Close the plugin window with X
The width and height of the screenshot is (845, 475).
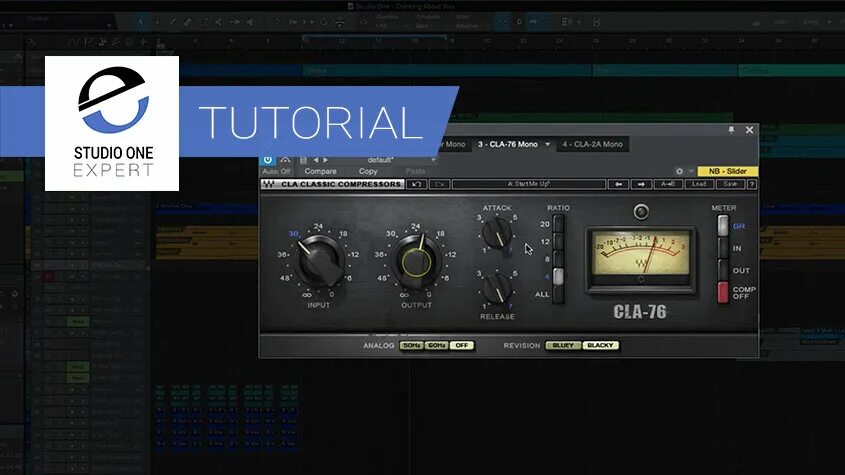click(x=749, y=130)
